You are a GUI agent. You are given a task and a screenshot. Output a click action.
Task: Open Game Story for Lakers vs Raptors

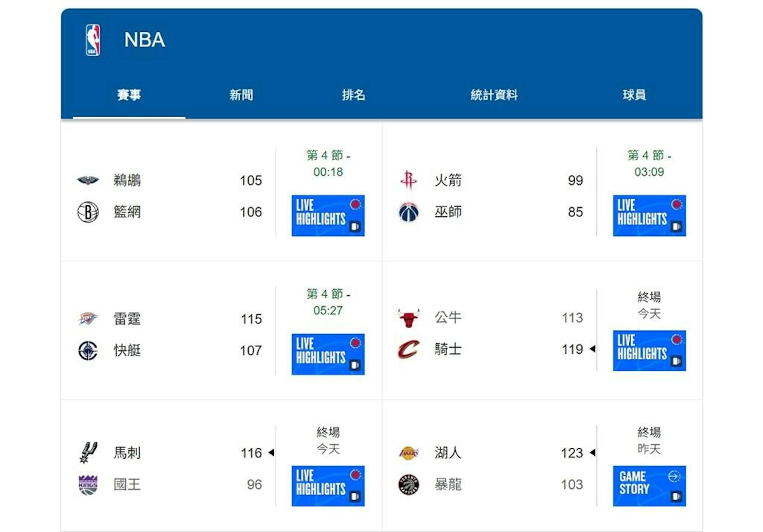649,486
